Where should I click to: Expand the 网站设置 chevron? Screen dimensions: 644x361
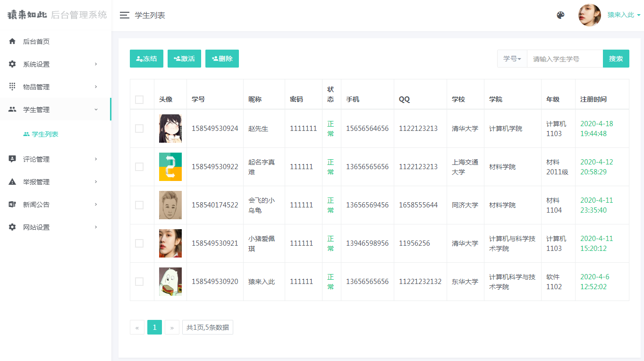[x=96, y=227]
